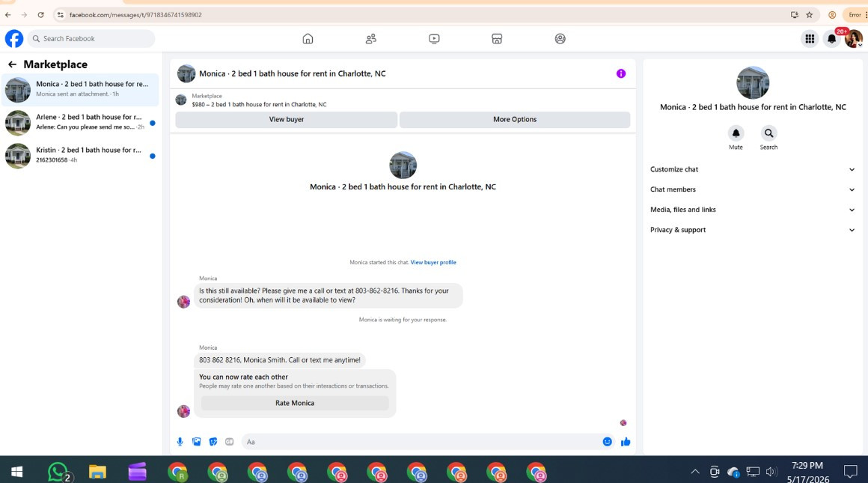Search in conversation with magnifier icon

pyautogui.click(x=768, y=133)
